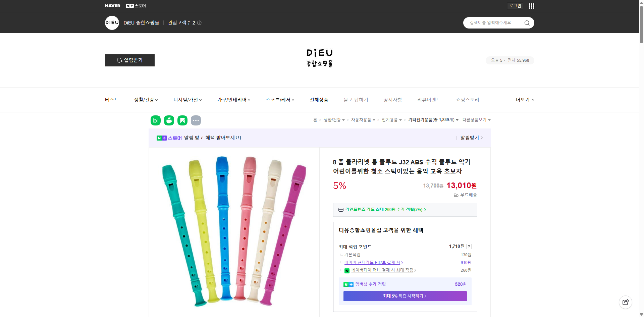
Task: Open the more sharing options icon
Action: coord(196,120)
